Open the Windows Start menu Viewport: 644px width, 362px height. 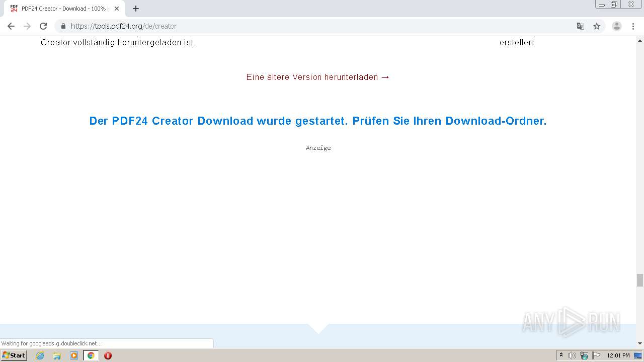coord(14,355)
